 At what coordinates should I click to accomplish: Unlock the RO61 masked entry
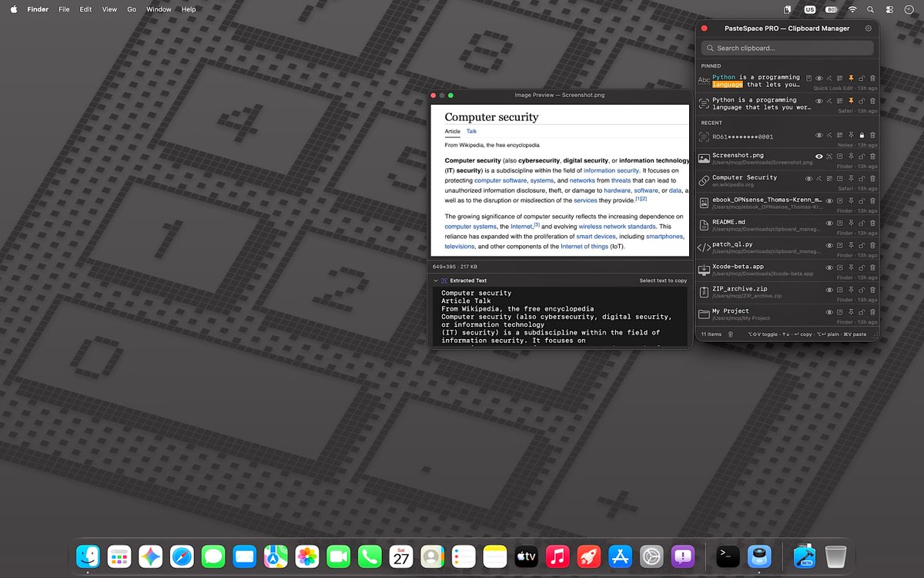862,135
